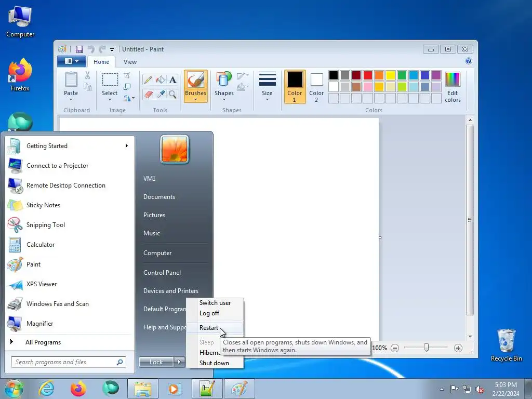The height and width of the screenshot is (399, 532).
Task: Click the Cut scissors icon in Clipboard
Action: click(87, 75)
